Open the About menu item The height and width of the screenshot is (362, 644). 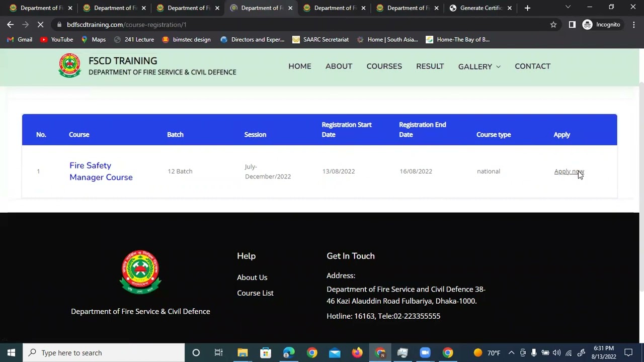point(339,66)
